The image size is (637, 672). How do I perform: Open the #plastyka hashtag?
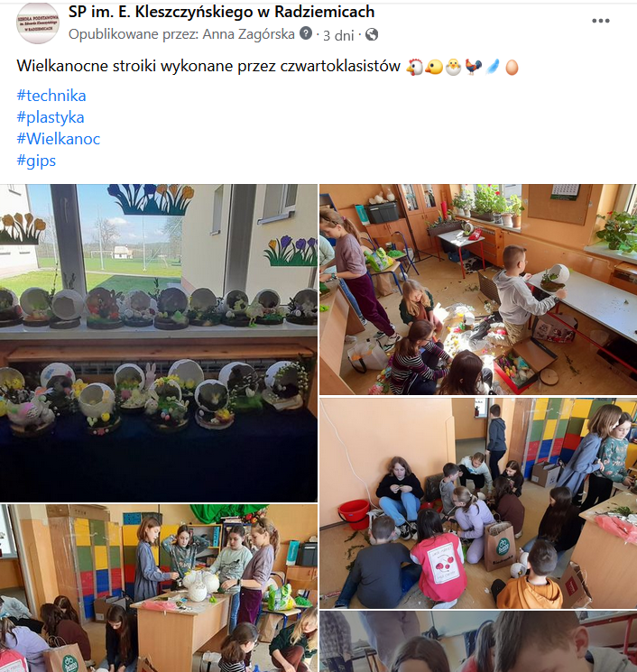click(51, 117)
